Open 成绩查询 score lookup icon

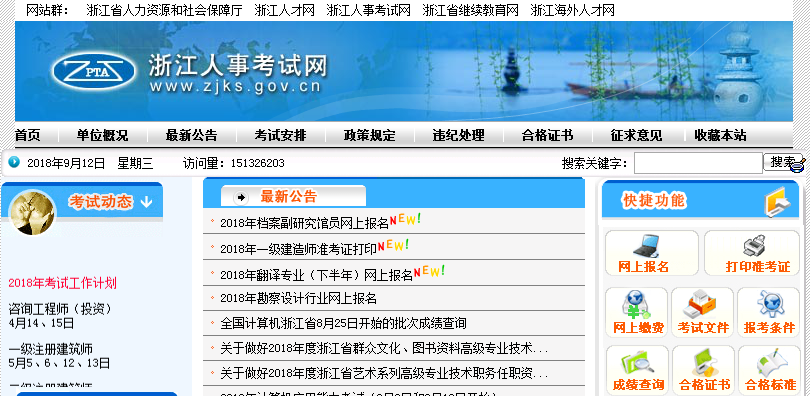pos(637,362)
